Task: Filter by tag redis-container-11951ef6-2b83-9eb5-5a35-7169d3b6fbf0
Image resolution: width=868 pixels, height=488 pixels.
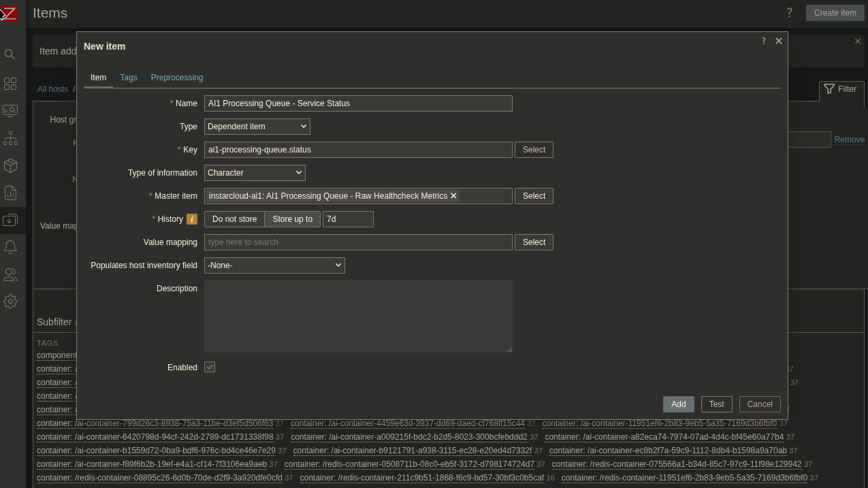Action: pos(684,478)
